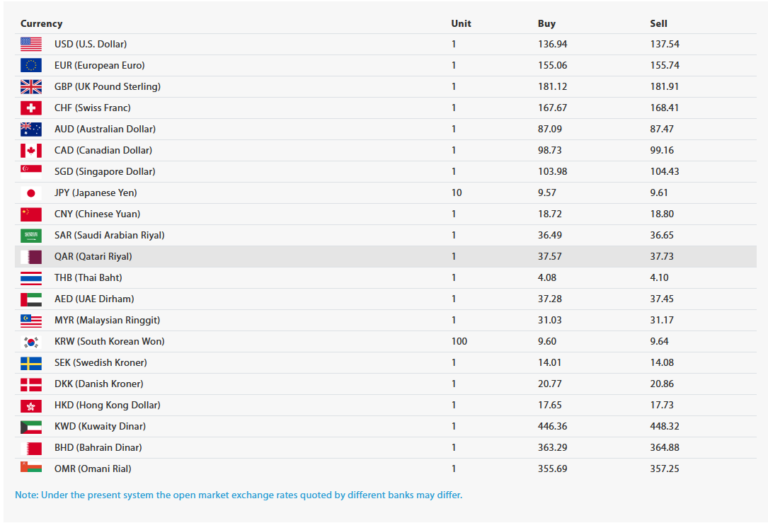This screenshot has width=768, height=523.
Task: Click the United States flag icon
Action: [x=31, y=44]
